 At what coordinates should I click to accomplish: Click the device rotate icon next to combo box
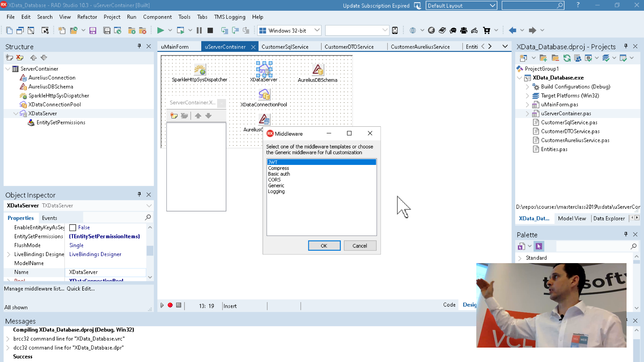395,31
